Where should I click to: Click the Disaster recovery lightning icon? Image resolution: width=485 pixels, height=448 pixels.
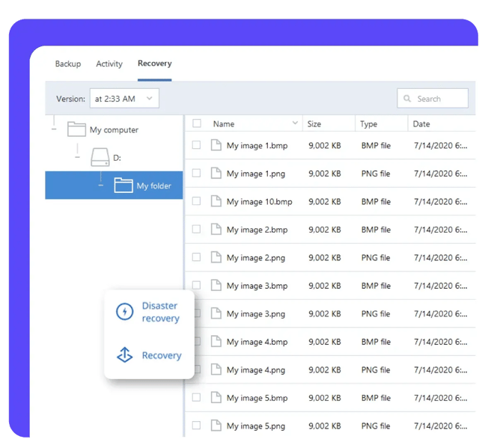(x=124, y=312)
